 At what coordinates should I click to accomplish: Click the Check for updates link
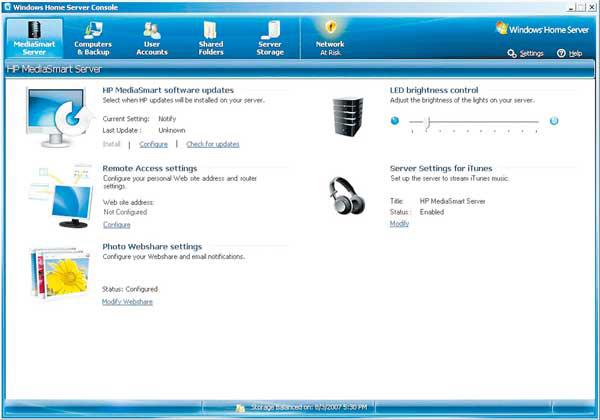(213, 144)
